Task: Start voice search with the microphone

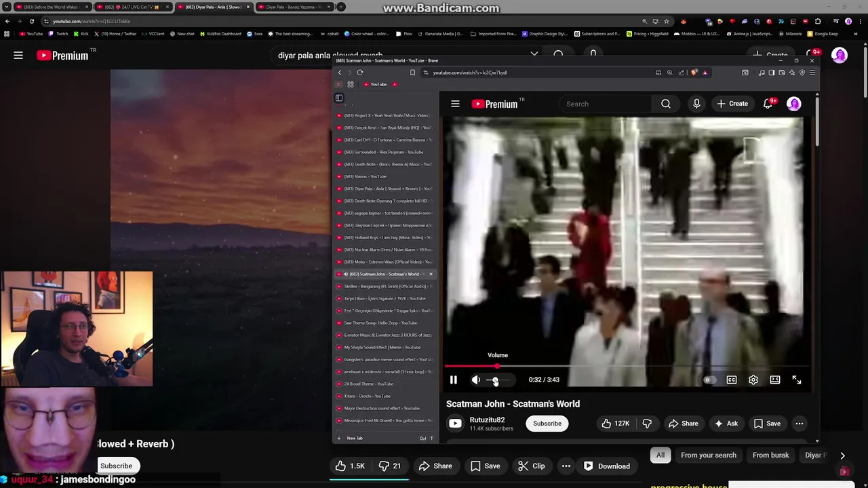Action: click(x=696, y=104)
